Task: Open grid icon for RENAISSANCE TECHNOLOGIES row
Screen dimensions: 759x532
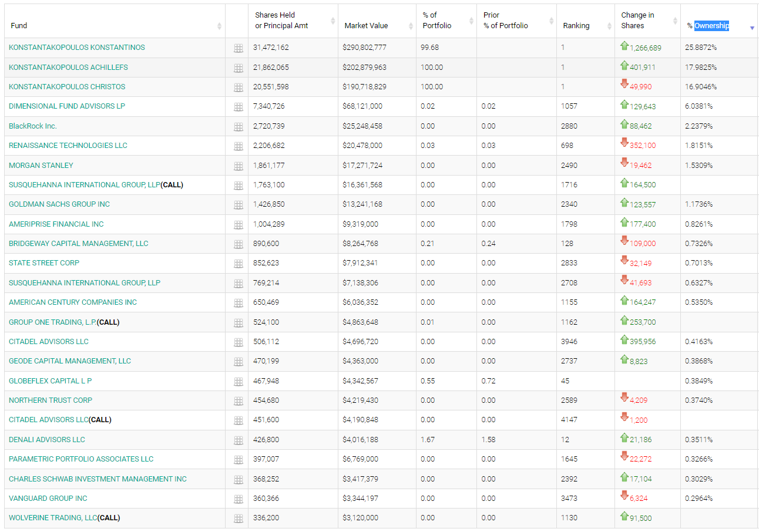Action: (x=238, y=146)
